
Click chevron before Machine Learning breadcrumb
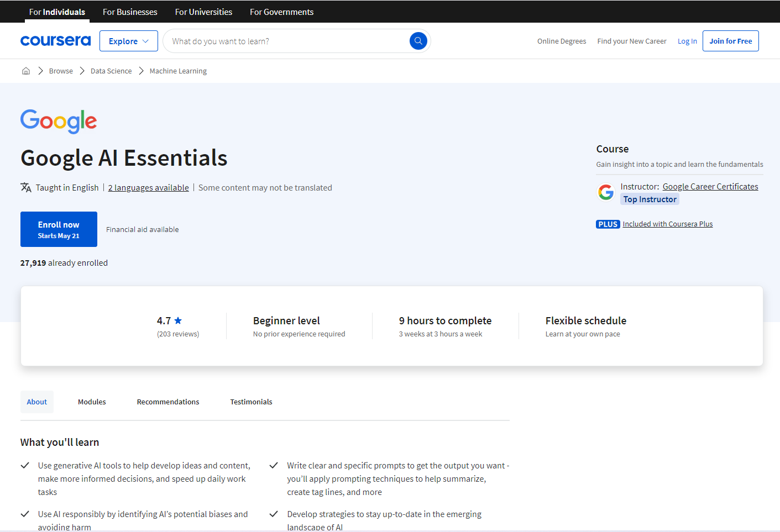coord(141,71)
